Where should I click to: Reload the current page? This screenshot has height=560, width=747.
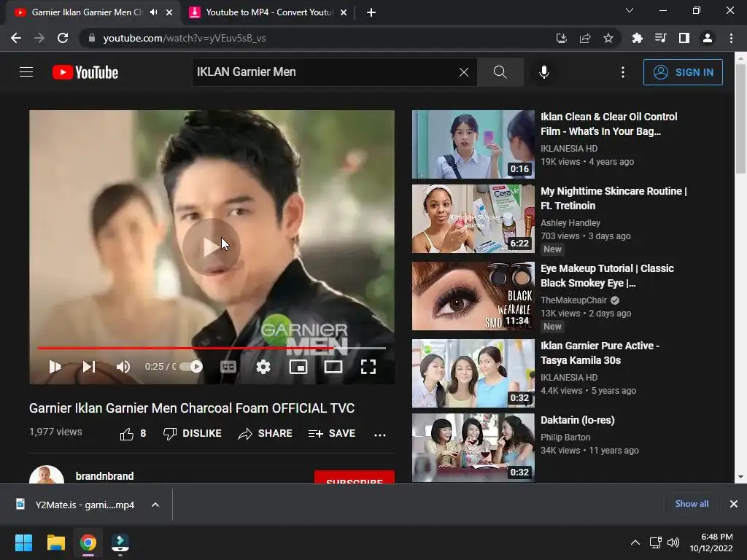[63, 38]
